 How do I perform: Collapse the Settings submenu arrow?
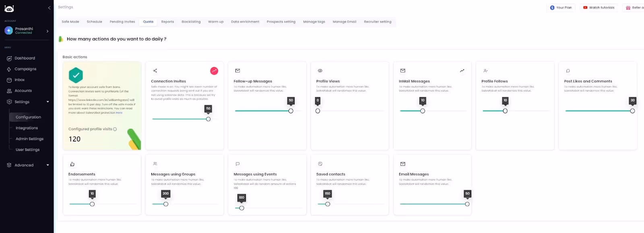click(47, 102)
